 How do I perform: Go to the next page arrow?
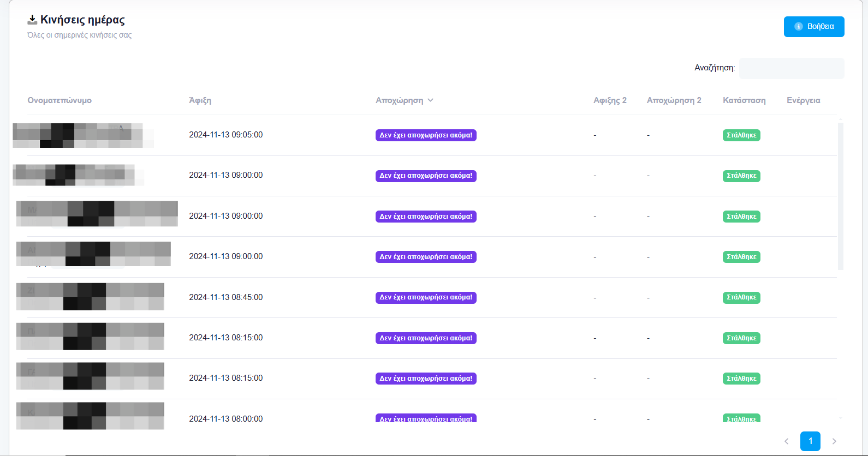(x=834, y=441)
